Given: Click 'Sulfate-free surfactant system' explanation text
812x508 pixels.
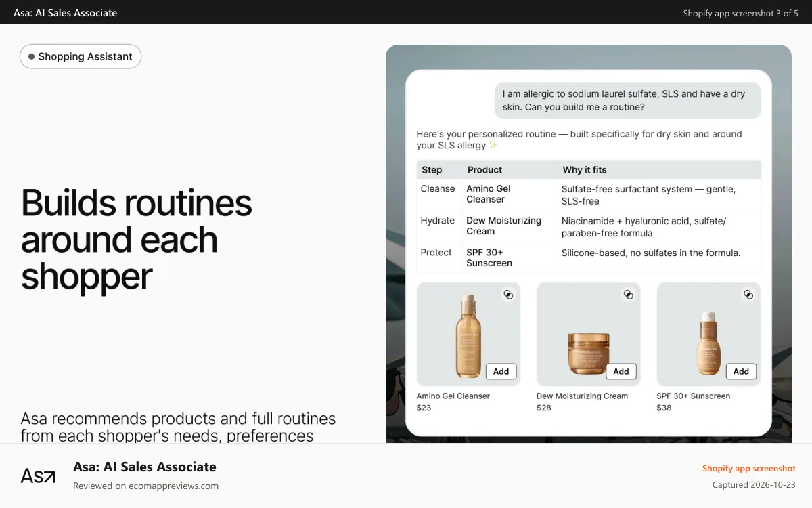Looking at the screenshot, I should [648, 195].
